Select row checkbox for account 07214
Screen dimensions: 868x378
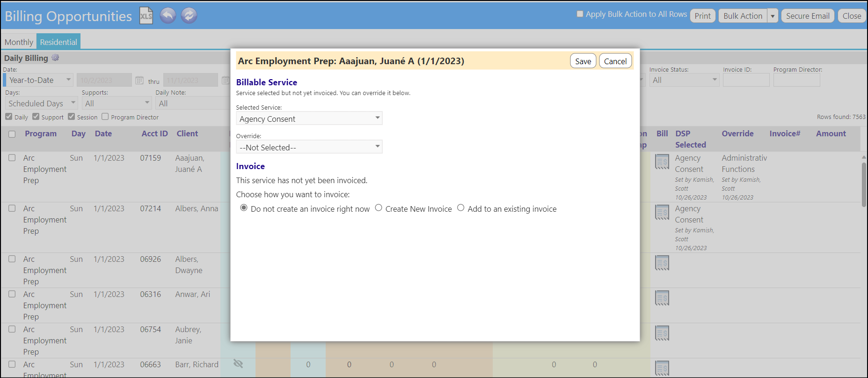pyautogui.click(x=12, y=208)
